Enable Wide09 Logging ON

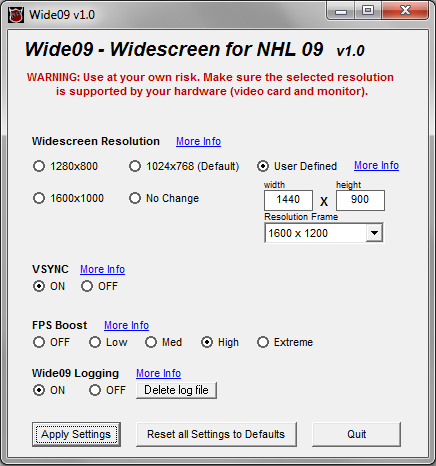coord(49,390)
